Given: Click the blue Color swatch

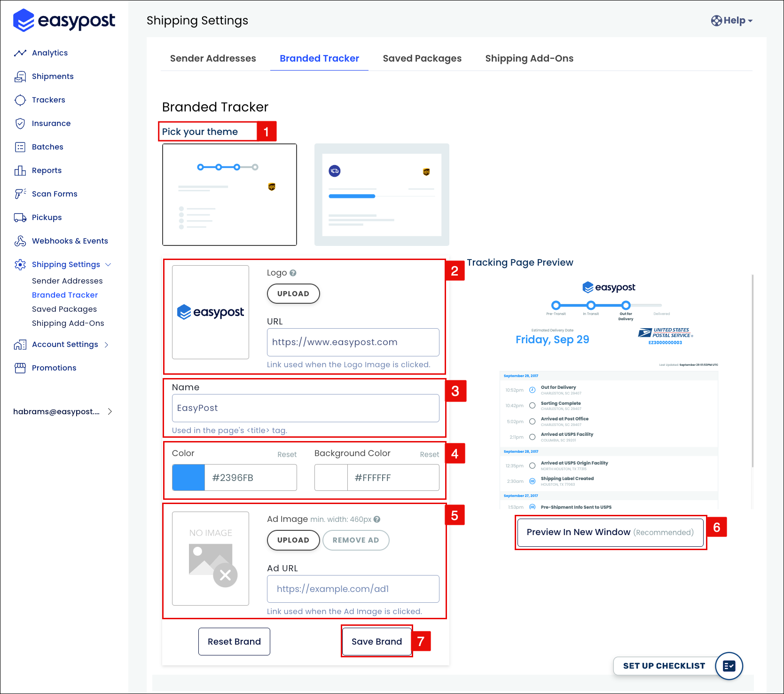Looking at the screenshot, I should (x=188, y=478).
